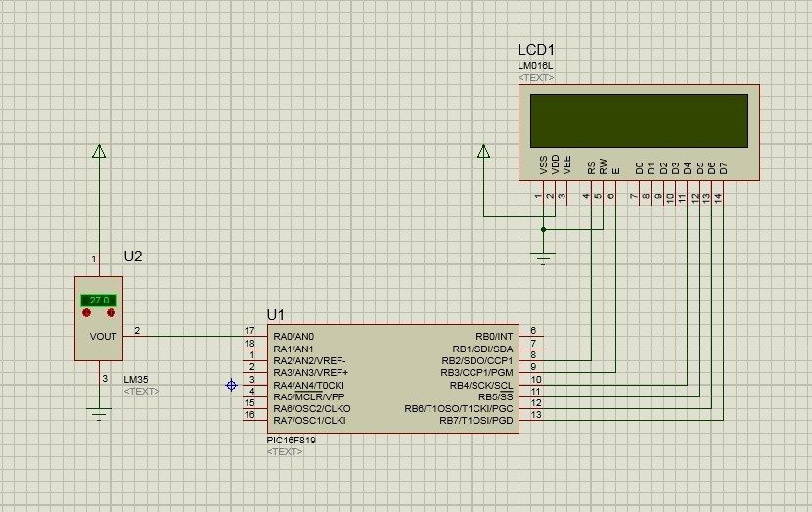
Task: Click the RA5/MCLR/VPP pin label
Action: tap(308, 396)
